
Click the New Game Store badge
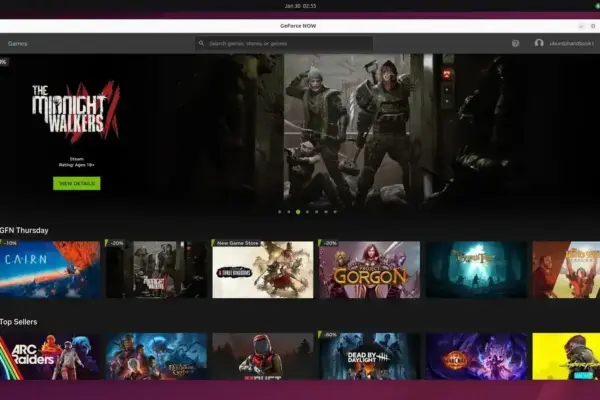pos(237,243)
